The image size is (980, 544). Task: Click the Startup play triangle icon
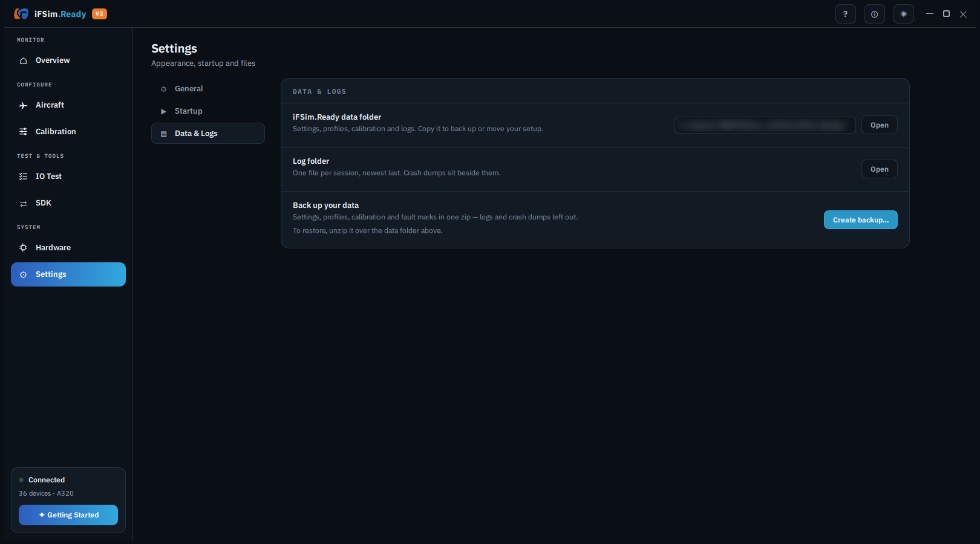click(163, 111)
